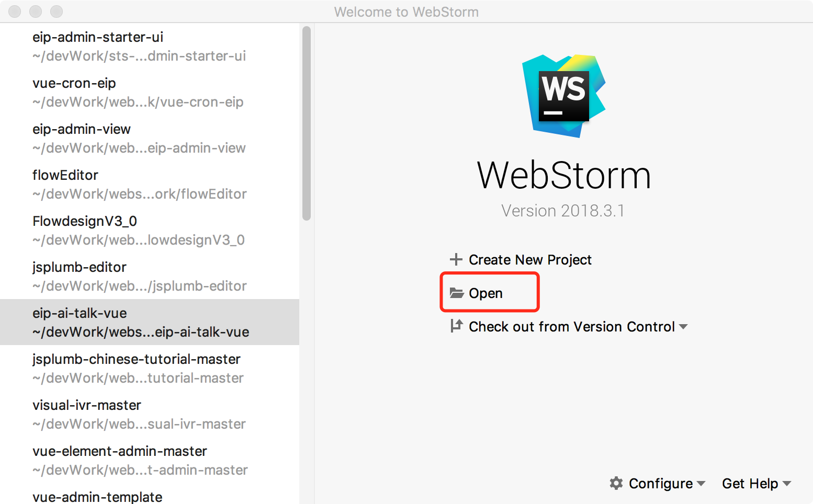Click the recent projects list scrollbar
This screenshot has height=504, width=813.
point(307,123)
